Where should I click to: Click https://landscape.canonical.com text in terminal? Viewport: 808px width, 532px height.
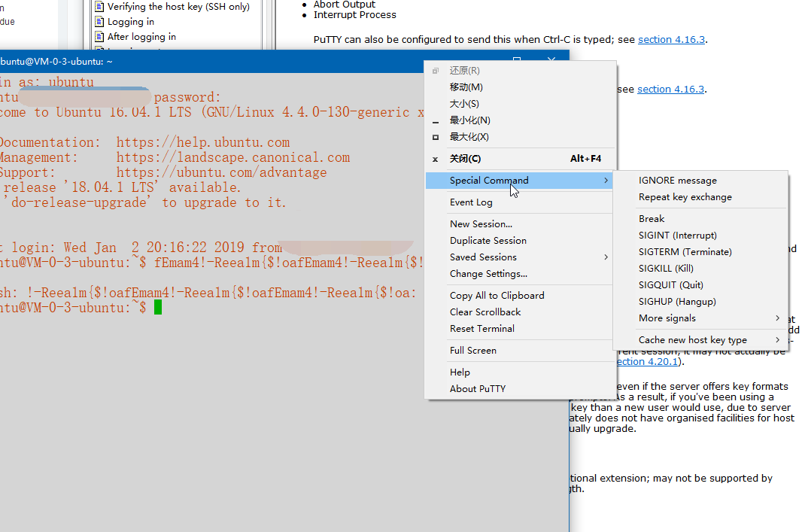233,157
